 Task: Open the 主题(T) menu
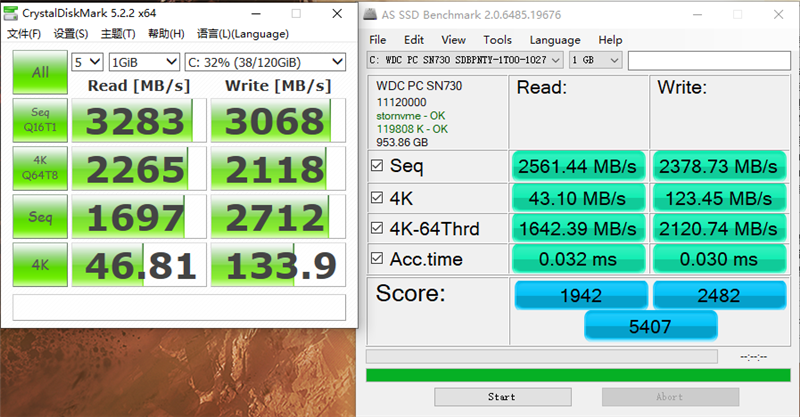coord(118,34)
